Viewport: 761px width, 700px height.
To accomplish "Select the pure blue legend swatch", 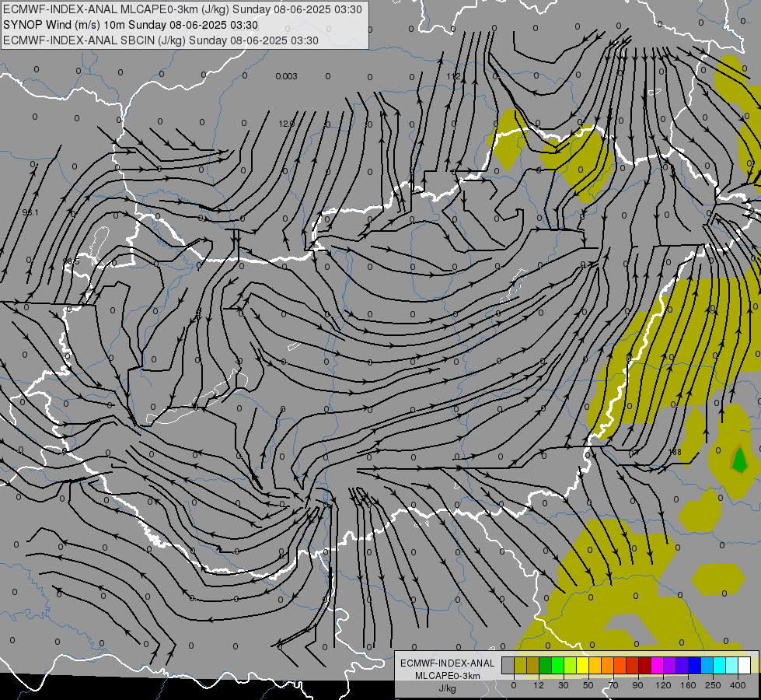I will pos(694,665).
